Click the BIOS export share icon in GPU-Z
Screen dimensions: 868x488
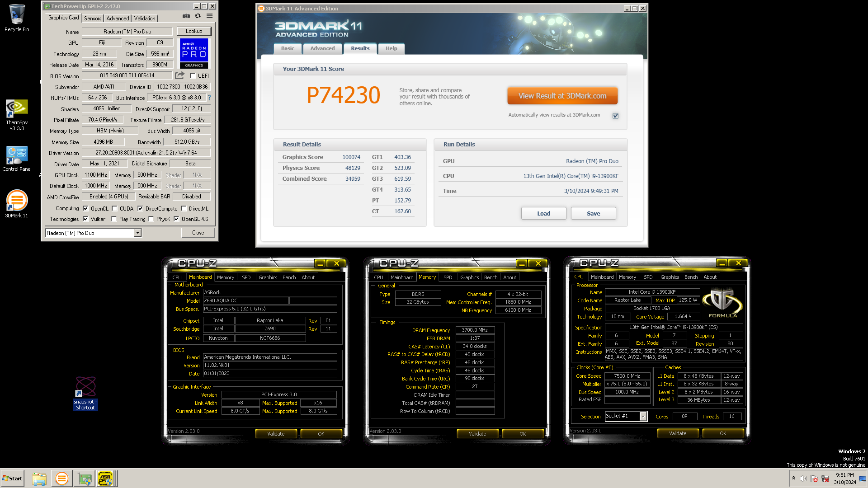click(x=180, y=75)
